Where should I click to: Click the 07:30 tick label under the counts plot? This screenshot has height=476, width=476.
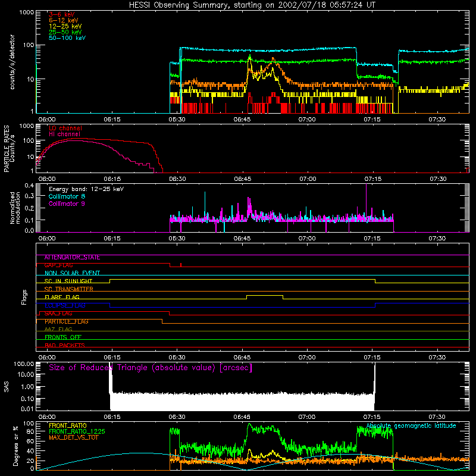coord(437,120)
